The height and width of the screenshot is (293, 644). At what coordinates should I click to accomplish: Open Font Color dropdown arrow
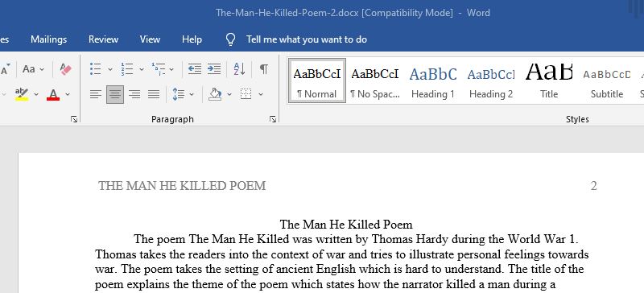coord(68,95)
